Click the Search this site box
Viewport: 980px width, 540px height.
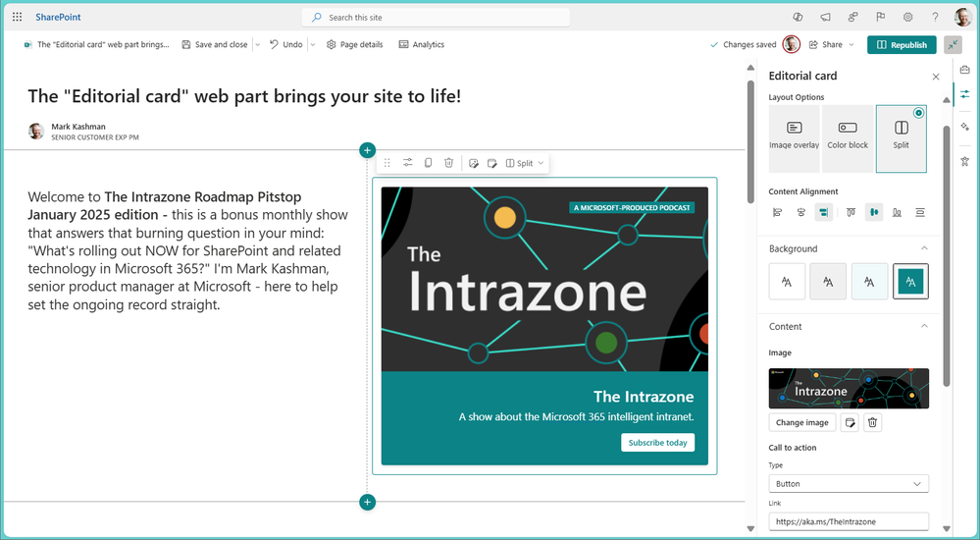436,18
